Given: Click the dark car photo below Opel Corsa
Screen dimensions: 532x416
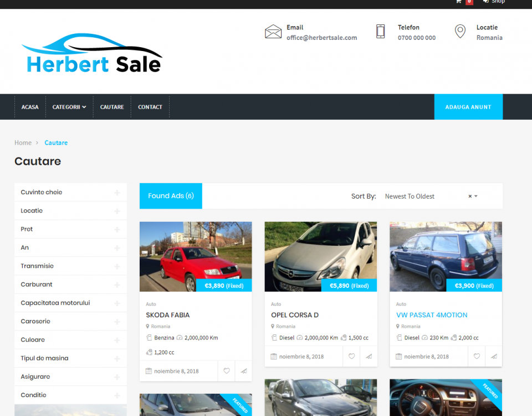Looking at the screenshot, I should coord(321,397).
